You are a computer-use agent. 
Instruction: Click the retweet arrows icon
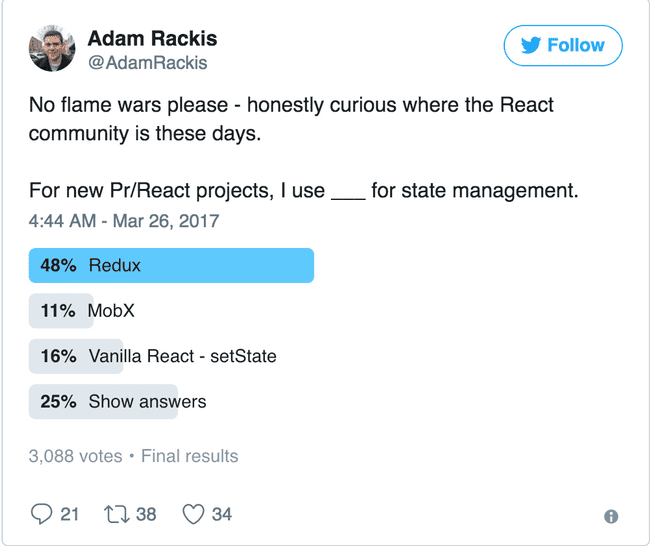pyautogui.click(x=116, y=514)
